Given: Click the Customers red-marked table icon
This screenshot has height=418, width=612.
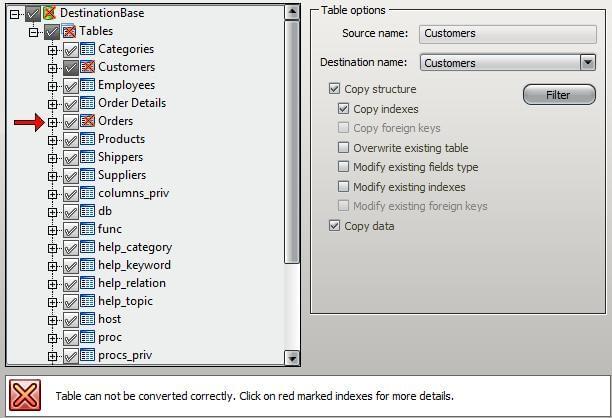Looking at the screenshot, I should point(87,67).
